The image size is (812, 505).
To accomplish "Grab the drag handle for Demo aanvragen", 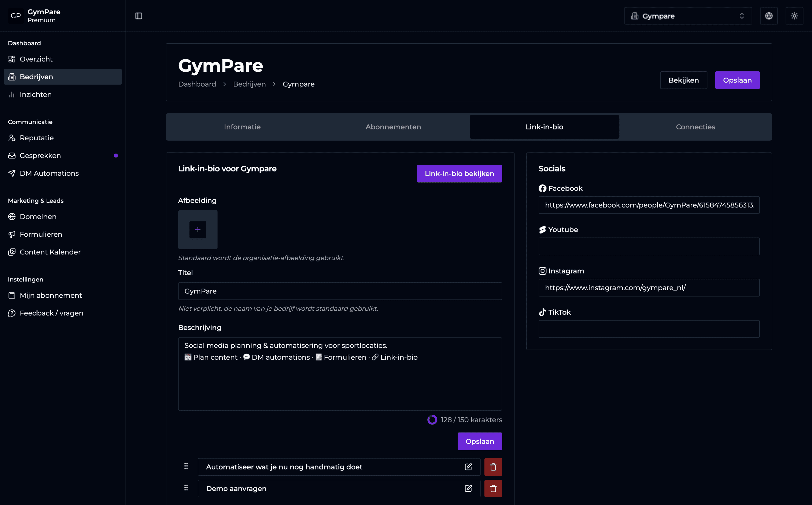I will 186,488.
